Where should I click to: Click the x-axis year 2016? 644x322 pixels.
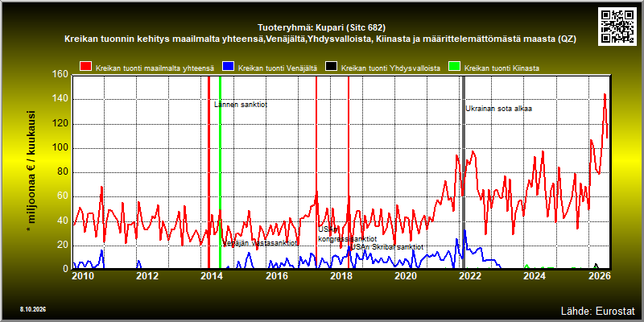(276, 276)
